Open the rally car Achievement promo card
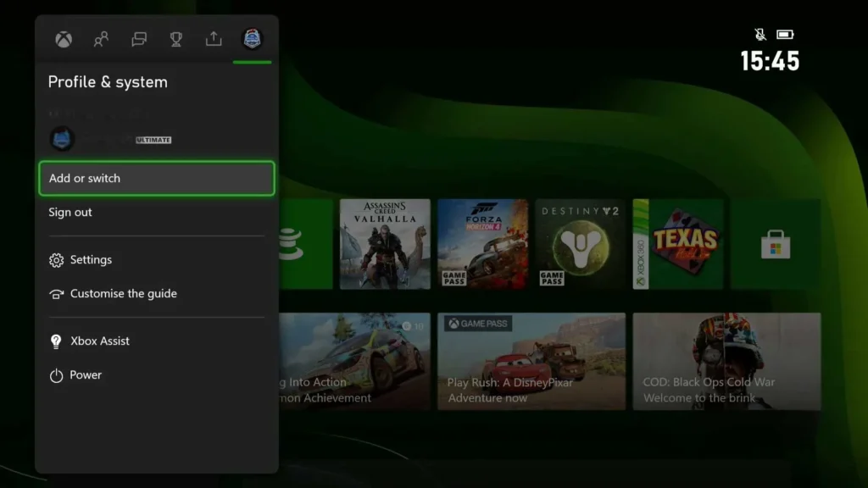Image resolution: width=868 pixels, height=488 pixels. 355,361
